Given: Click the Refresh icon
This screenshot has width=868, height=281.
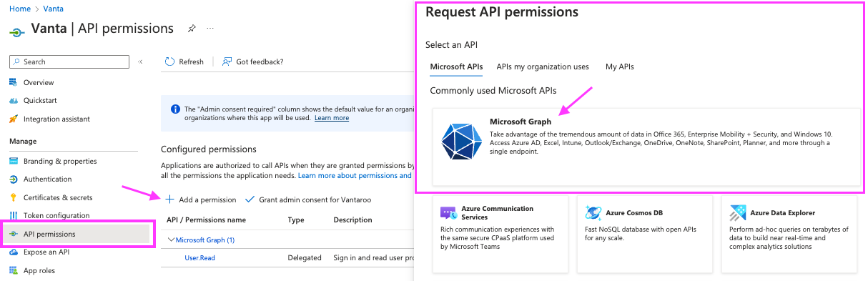Looking at the screenshot, I should pyautogui.click(x=169, y=61).
